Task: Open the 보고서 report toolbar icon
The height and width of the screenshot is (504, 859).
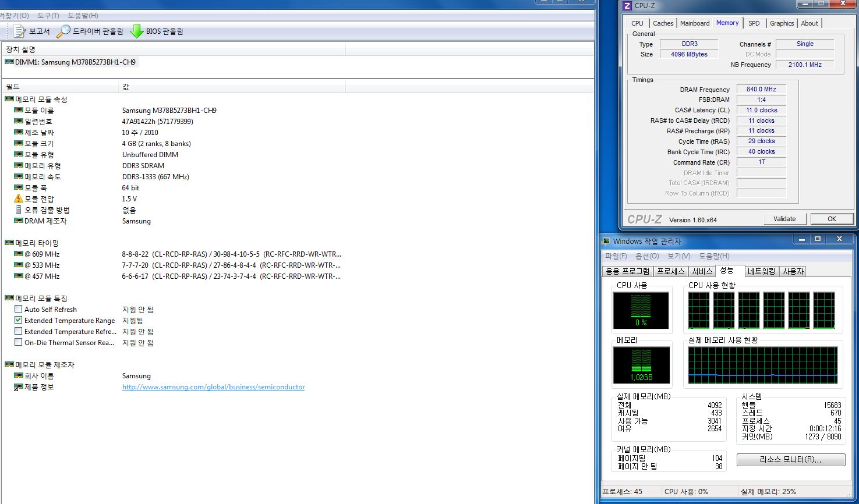Action: coord(20,31)
